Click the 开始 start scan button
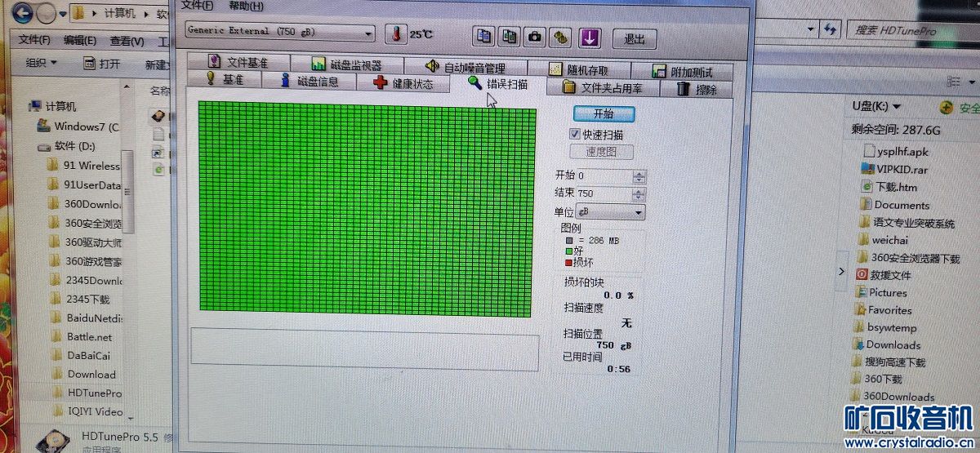 603,113
